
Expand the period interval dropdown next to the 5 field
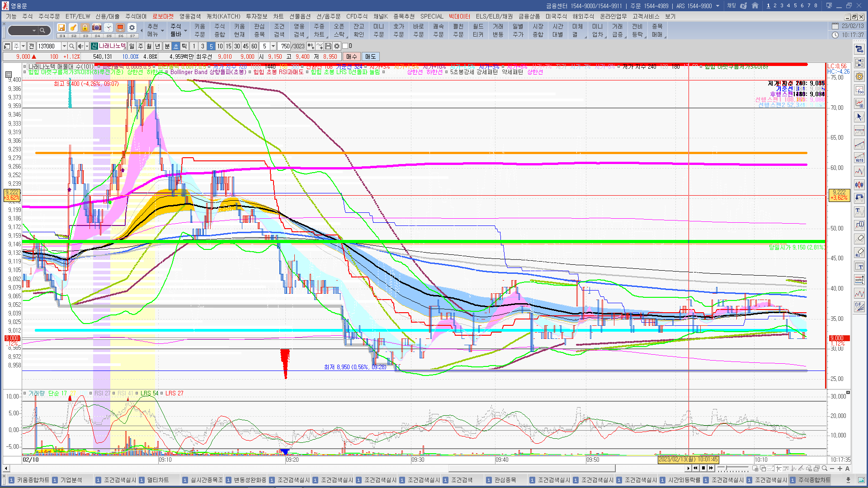tap(273, 46)
